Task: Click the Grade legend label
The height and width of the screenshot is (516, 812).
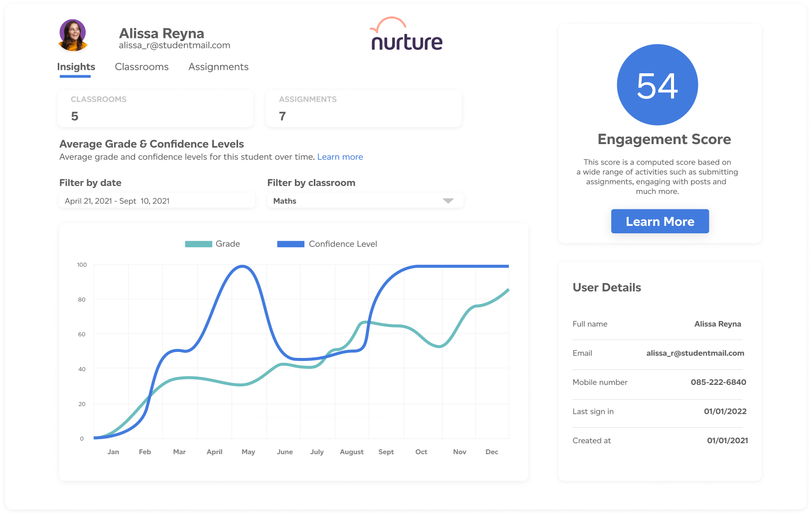Action: 228,244
